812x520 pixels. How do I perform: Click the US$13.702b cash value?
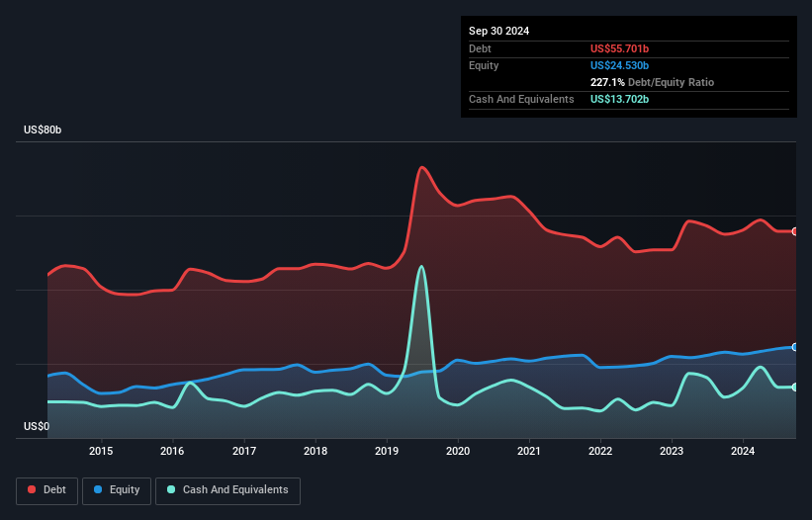[x=619, y=99]
